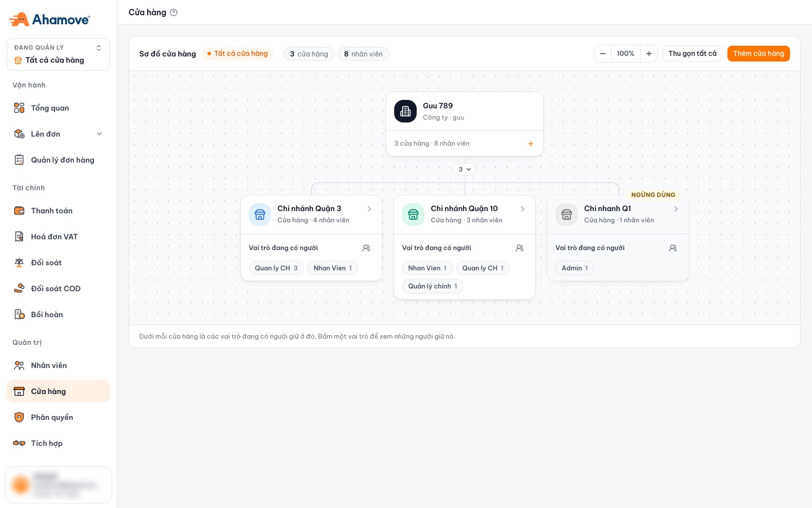Click Admin 1 role chip
This screenshot has height=508, width=812.
pos(575,268)
